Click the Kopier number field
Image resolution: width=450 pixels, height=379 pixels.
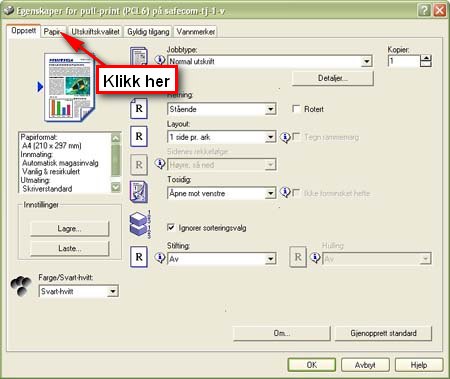(x=404, y=61)
